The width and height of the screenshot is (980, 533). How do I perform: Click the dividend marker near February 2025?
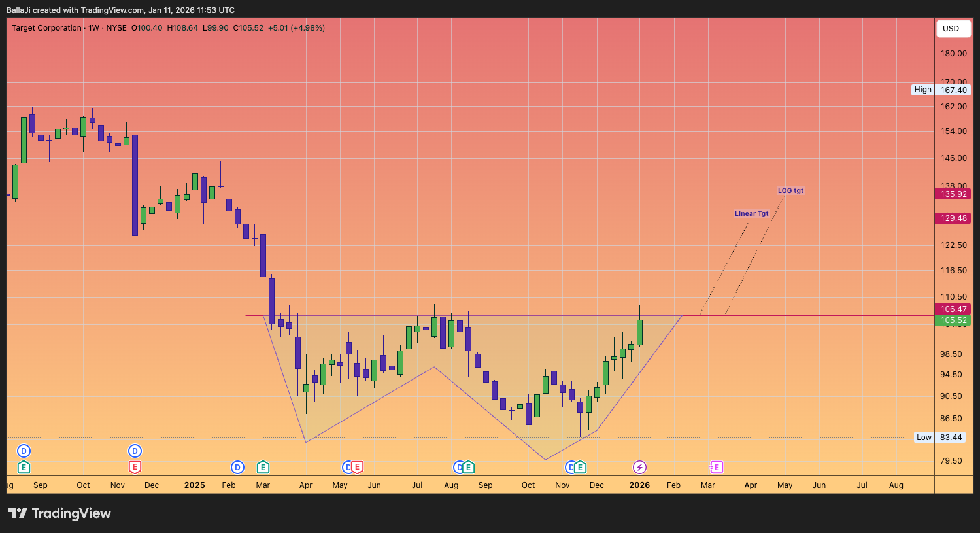coord(237,467)
